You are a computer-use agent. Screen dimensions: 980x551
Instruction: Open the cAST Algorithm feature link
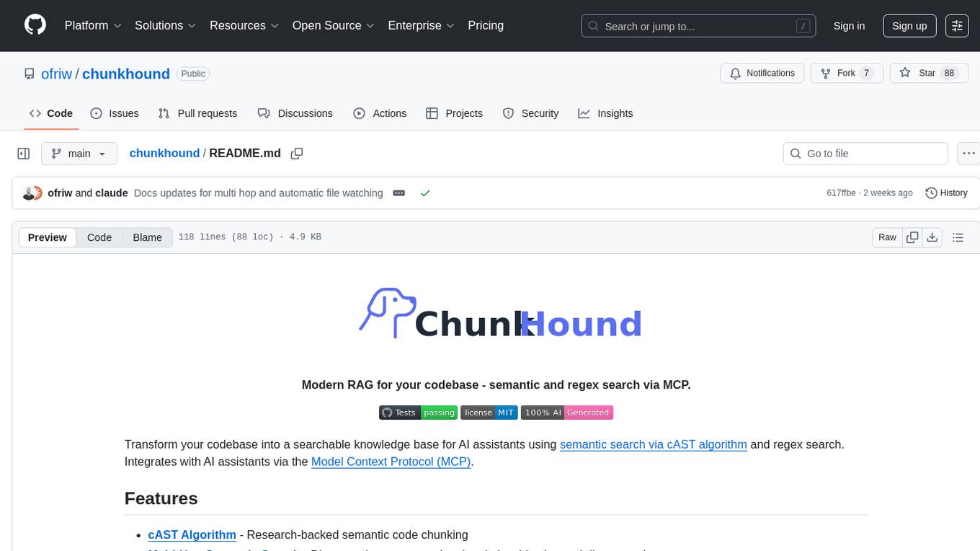click(192, 534)
